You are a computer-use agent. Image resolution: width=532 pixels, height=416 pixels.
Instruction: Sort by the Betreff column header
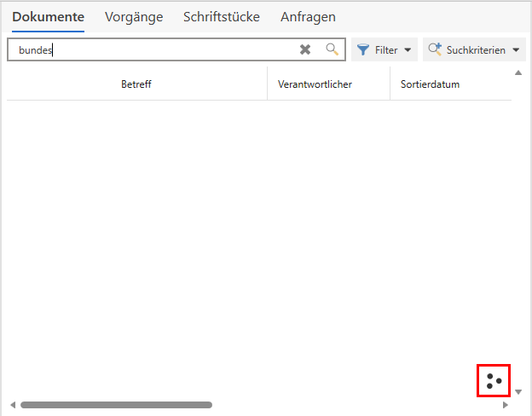(x=136, y=84)
